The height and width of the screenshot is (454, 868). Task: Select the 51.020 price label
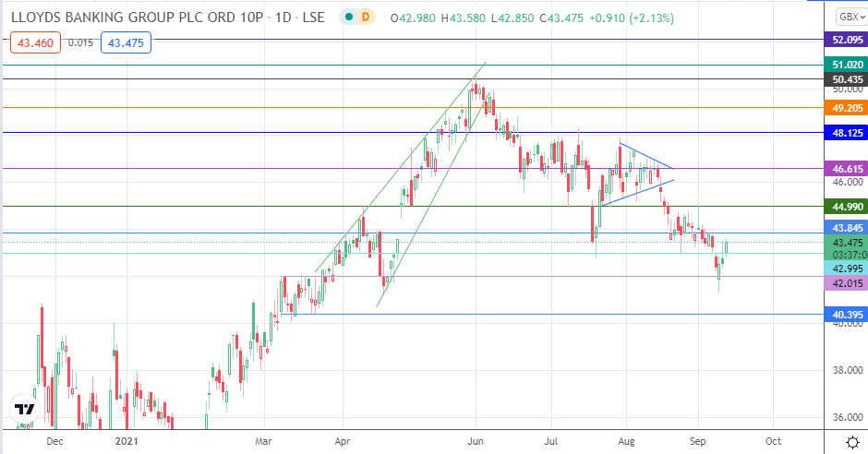tap(846, 65)
